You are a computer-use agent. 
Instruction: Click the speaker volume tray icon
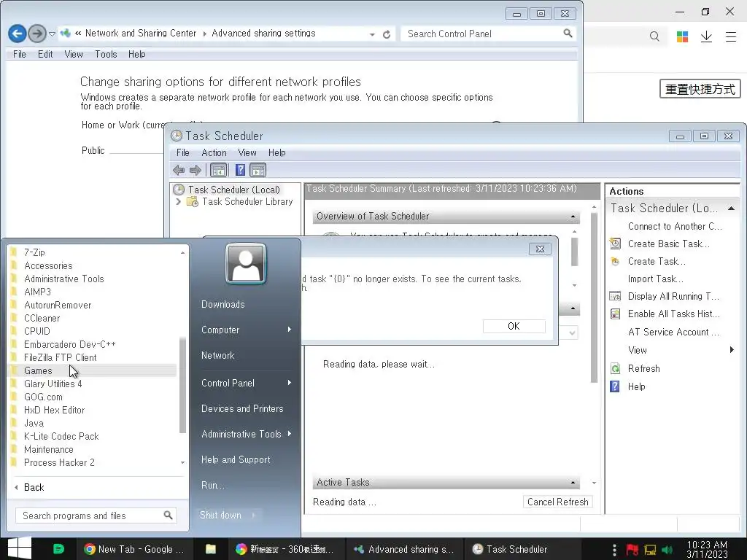pyautogui.click(x=667, y=550)
